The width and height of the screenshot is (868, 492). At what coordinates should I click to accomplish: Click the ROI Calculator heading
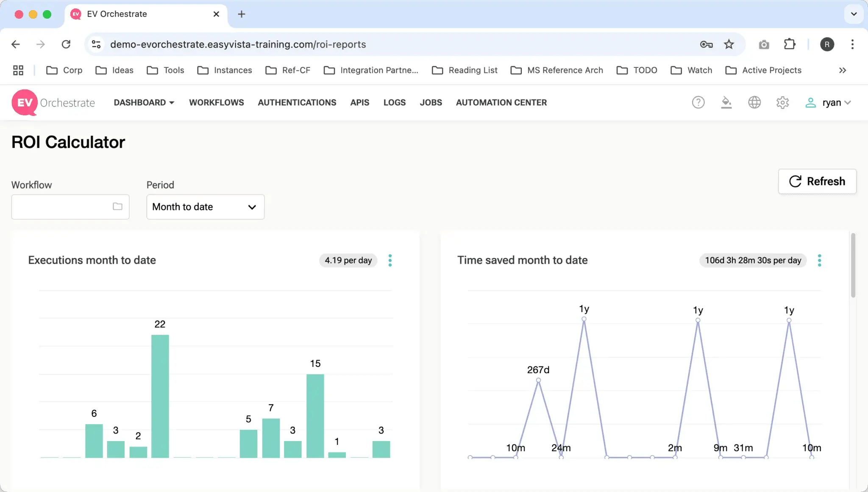click(68, 142)
